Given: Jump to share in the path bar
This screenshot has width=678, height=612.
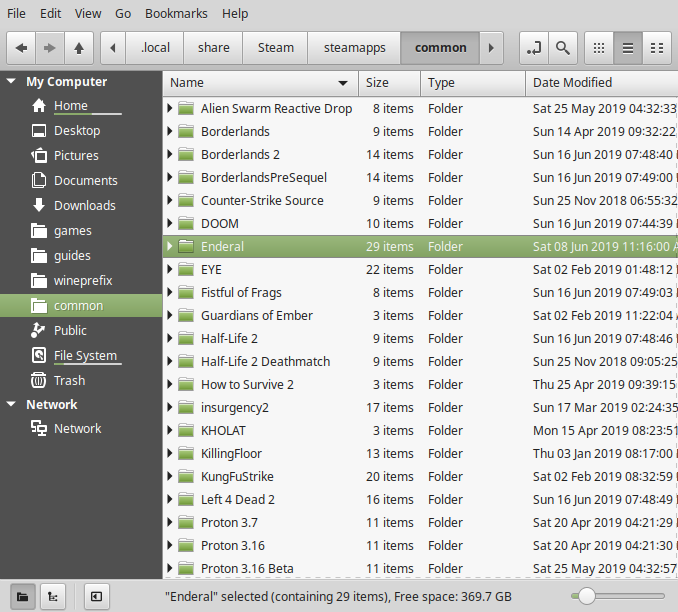Looking at the screenshot, I should [x=214, y=48].
